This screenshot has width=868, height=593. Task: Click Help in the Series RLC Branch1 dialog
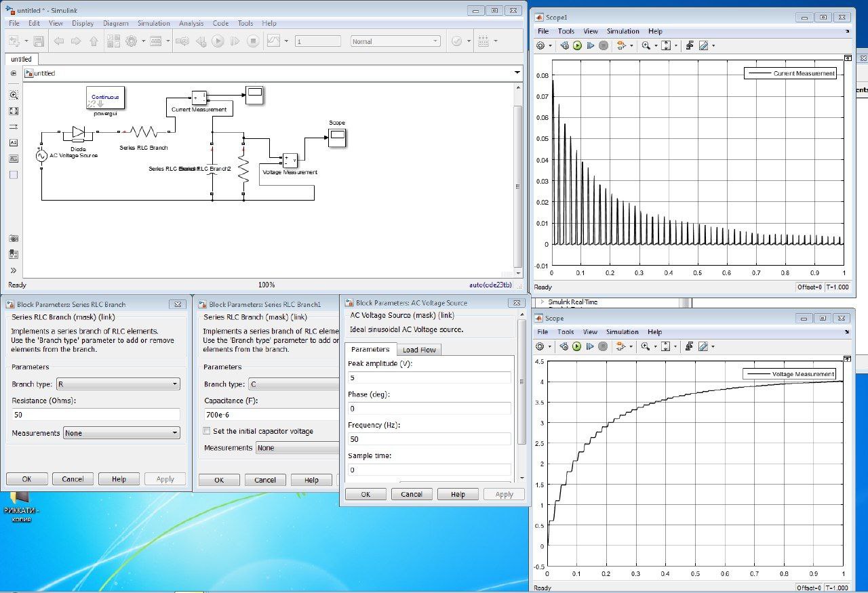311,480
